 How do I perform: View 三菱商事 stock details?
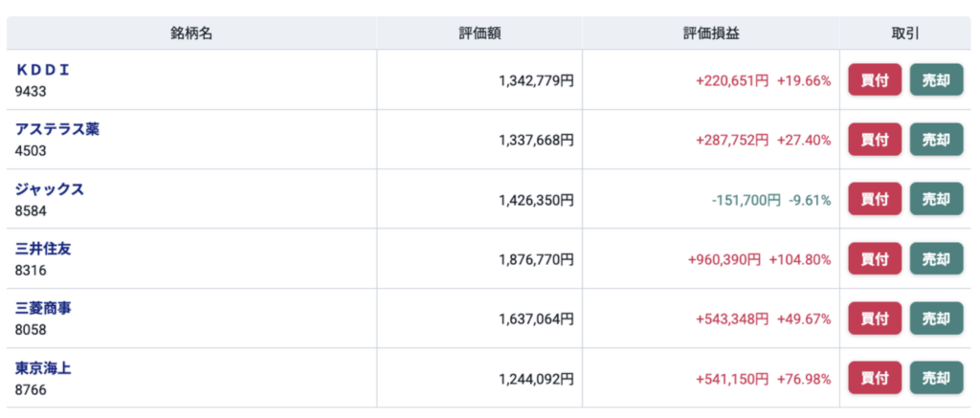pos(43,308)
